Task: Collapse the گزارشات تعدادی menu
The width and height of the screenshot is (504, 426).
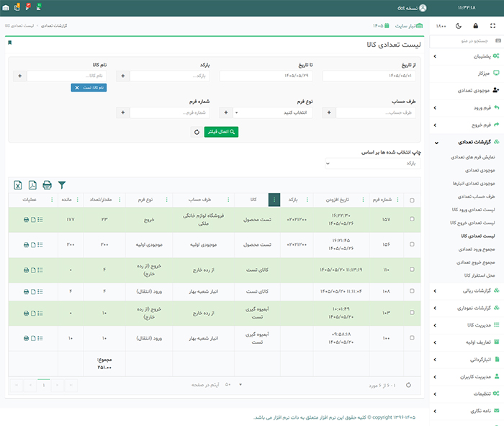Action: (x=467, y=142)
